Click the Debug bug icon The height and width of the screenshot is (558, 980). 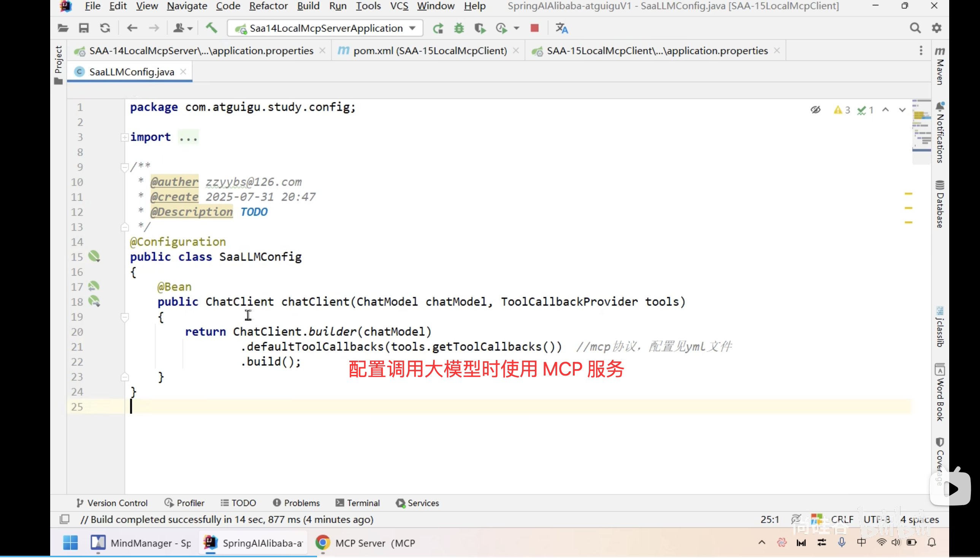(459, 28)
